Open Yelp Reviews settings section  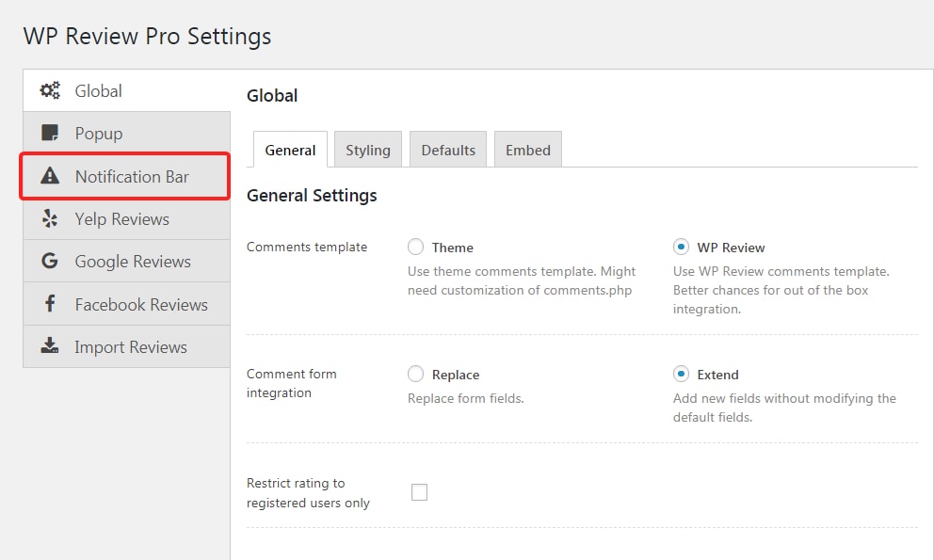(x=122, y=219)
